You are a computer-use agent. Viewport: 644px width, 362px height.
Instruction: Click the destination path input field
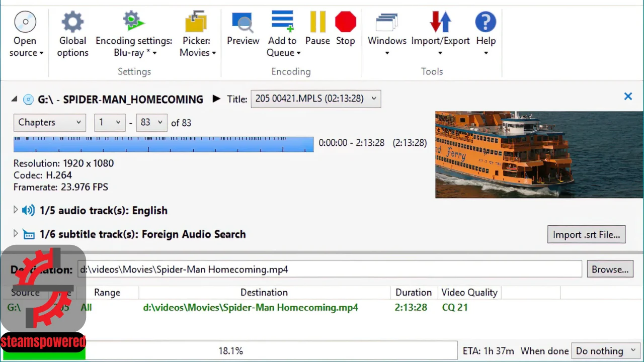coord(330,269)
